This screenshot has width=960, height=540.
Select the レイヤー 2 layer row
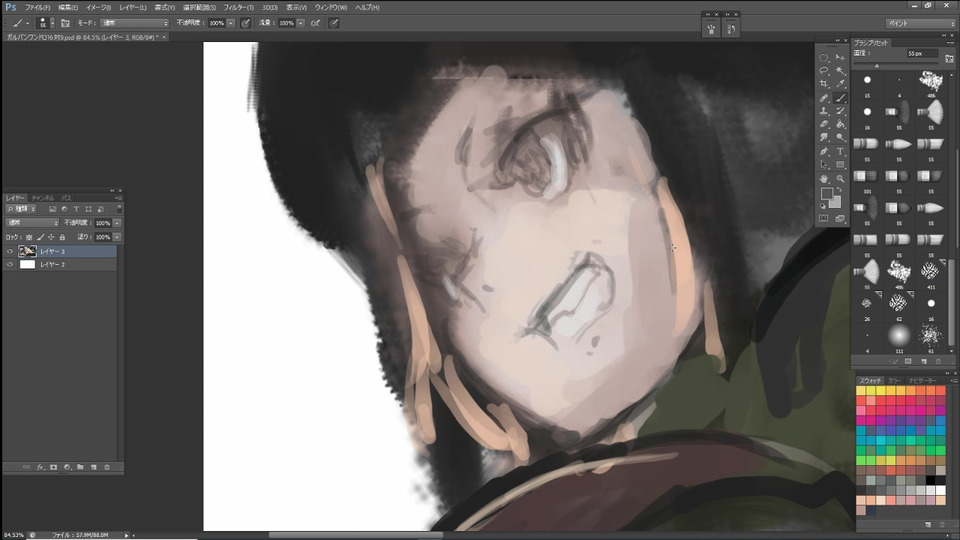pyautogui.click(x=59, y=264)
